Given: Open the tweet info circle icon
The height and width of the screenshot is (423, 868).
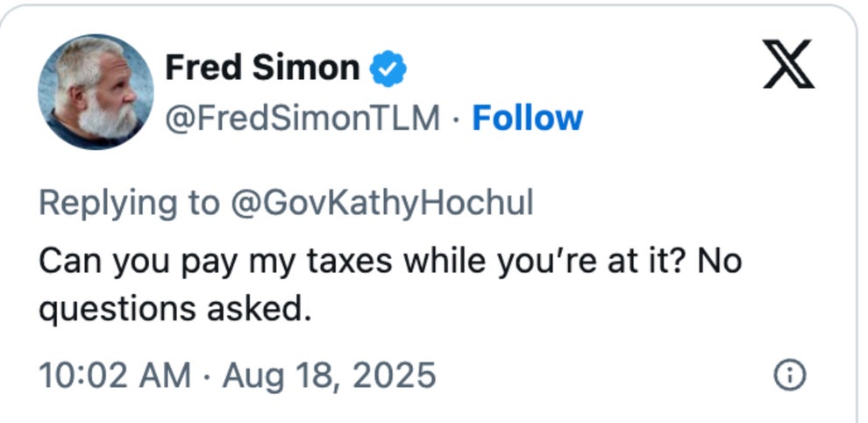Looking at the screenshot, I should coord(789,376).
